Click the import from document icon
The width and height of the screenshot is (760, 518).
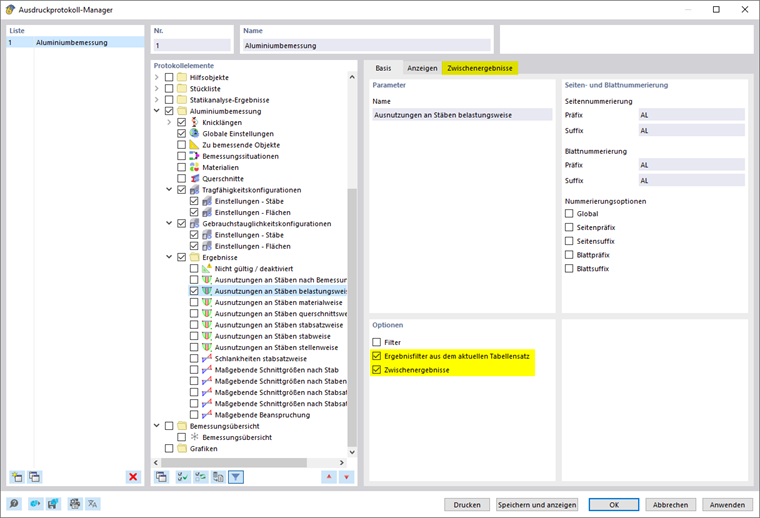tap(218, 477)
